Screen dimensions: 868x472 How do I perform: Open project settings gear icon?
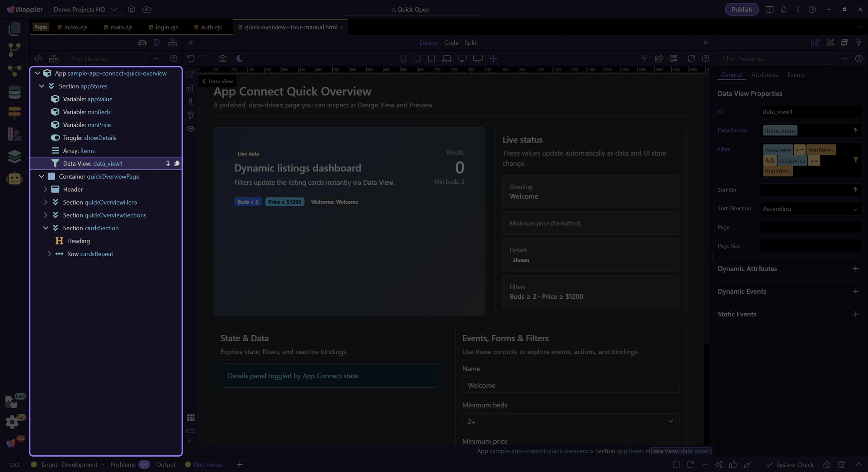point(132,10)
